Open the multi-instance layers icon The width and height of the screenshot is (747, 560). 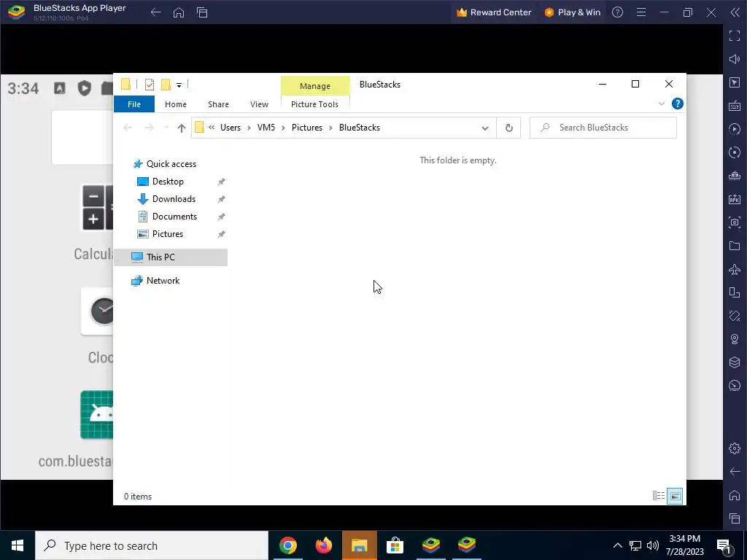(x=735, y=362)
